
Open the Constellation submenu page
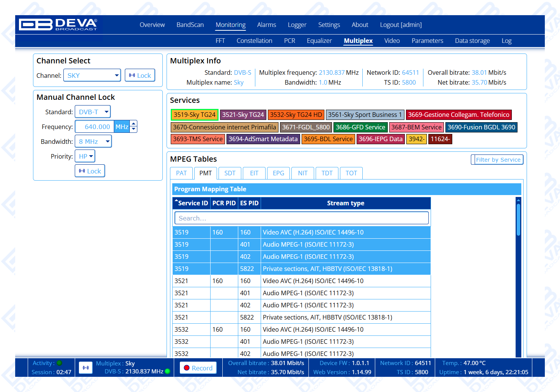(x=254, y=41)
